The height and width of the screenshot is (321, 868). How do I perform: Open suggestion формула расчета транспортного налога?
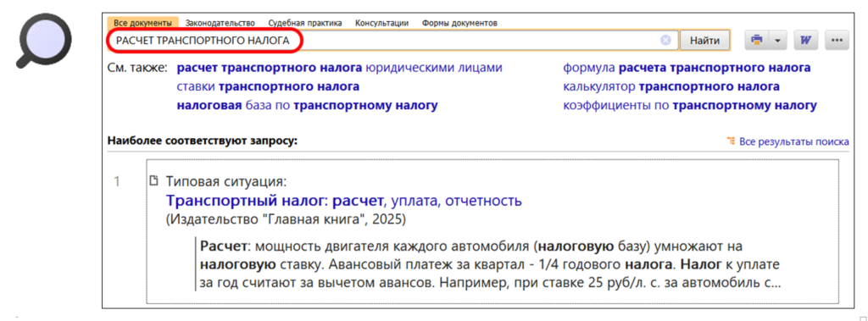point(687,68)
